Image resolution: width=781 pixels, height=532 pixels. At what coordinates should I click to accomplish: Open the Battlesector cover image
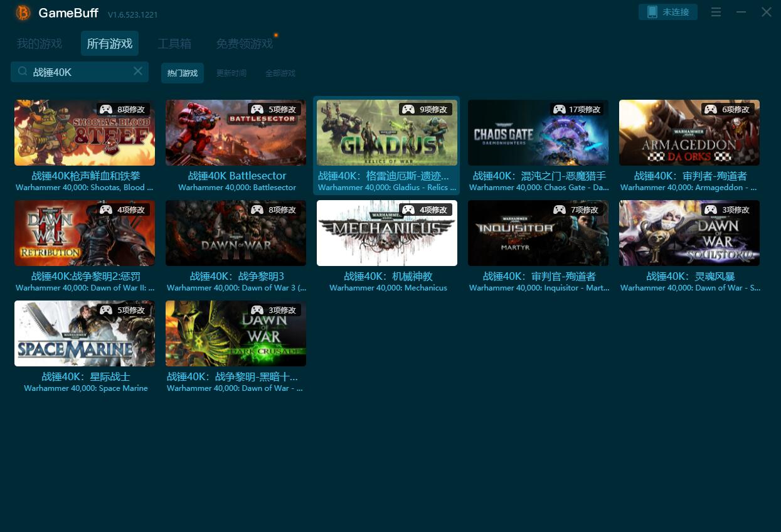point(236,132)
